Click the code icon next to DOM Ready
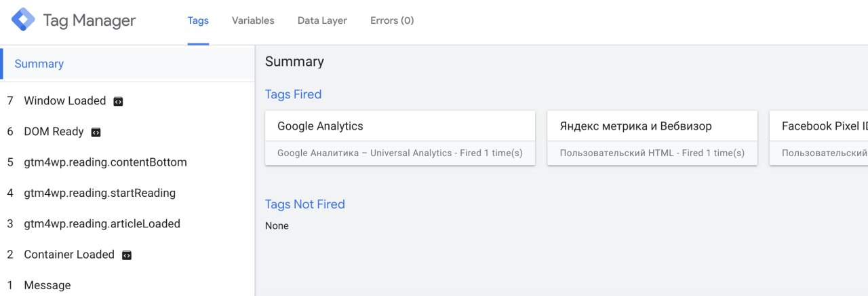The width and height of the screenshot is (868, 296). (x=96, y=132)
